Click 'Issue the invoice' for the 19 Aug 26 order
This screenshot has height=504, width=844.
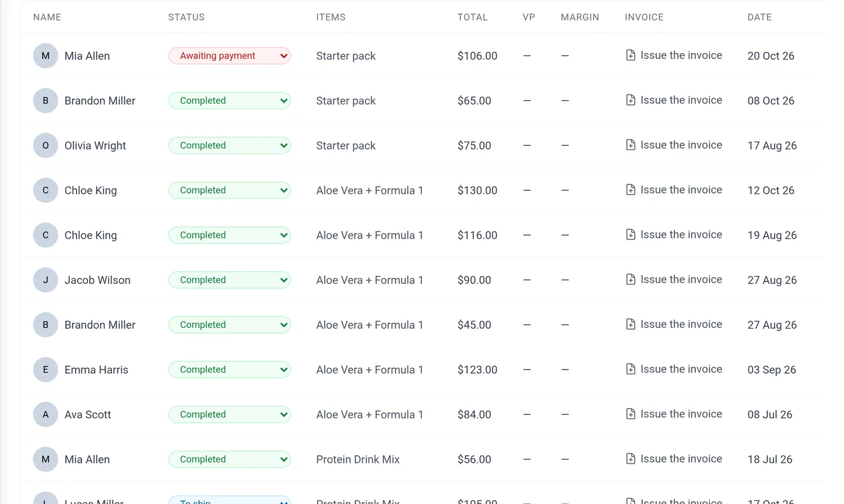(x=681, y=235)
